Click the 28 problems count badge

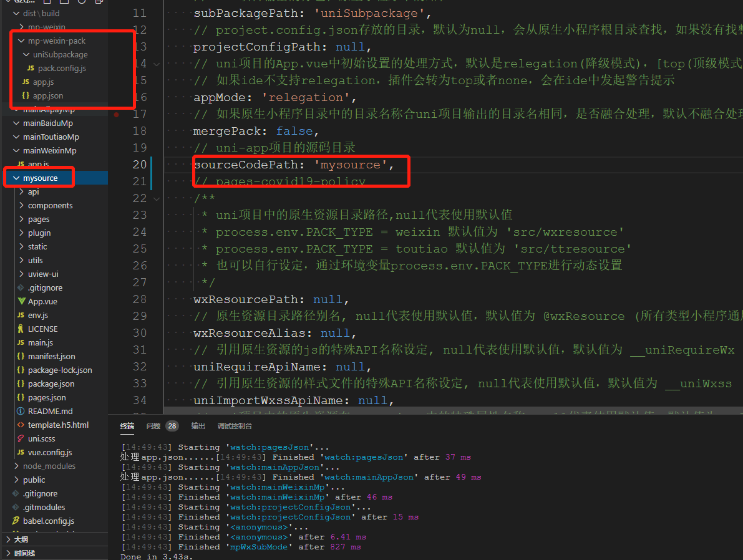[x=172, y=426]
